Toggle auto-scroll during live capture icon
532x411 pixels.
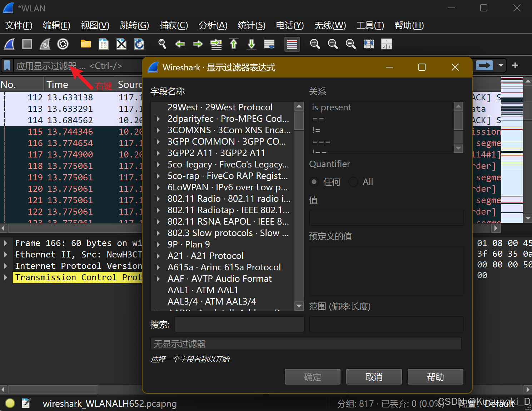pyautogui.click(x=269, y=44)
